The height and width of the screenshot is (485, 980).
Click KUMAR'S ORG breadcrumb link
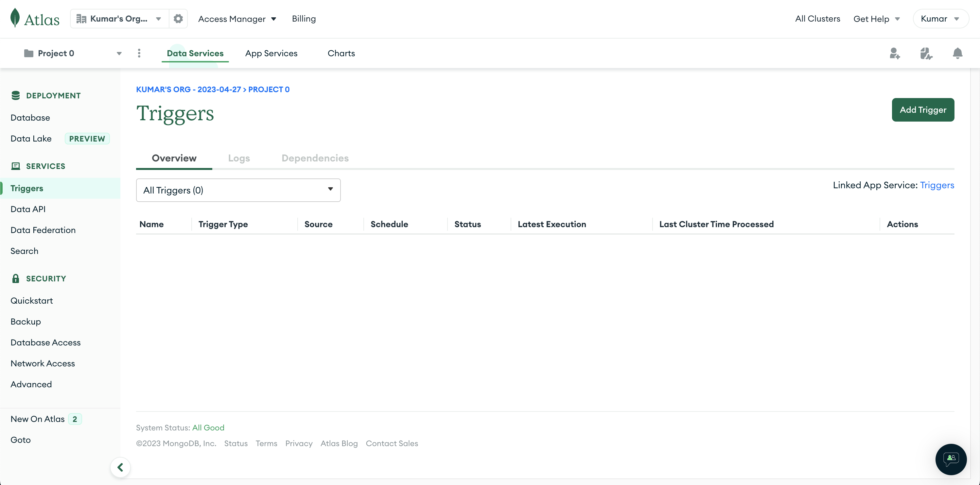tap(189, 89)
